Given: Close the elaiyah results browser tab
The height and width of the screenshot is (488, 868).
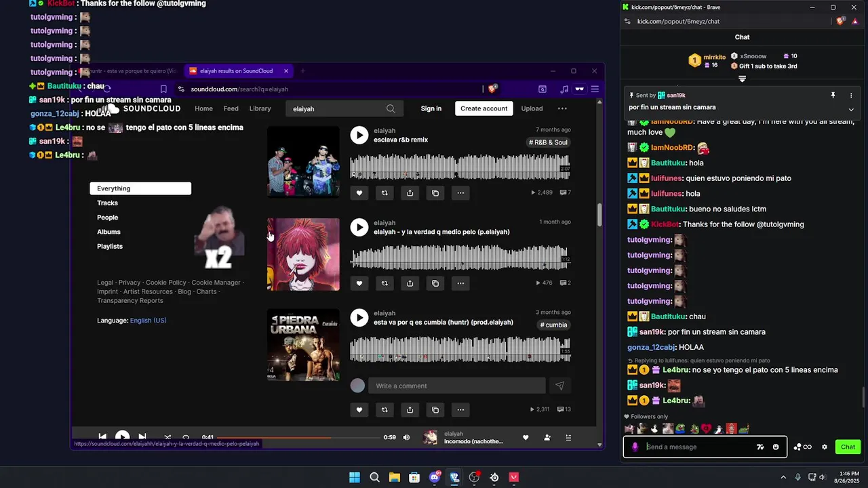Looking at the screenshot, I should click(286, 70).
